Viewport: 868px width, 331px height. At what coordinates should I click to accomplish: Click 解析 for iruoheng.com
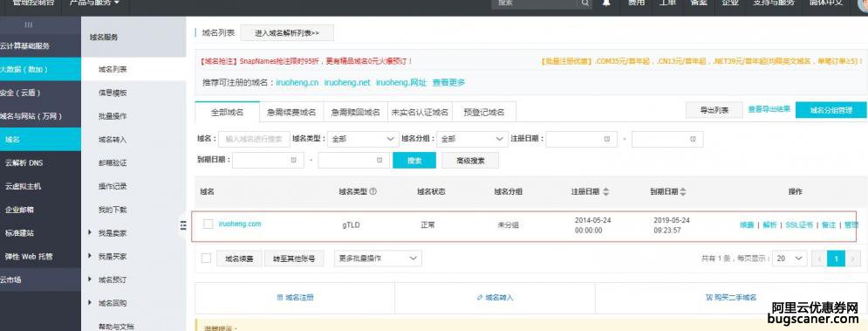tap(769, 225)
